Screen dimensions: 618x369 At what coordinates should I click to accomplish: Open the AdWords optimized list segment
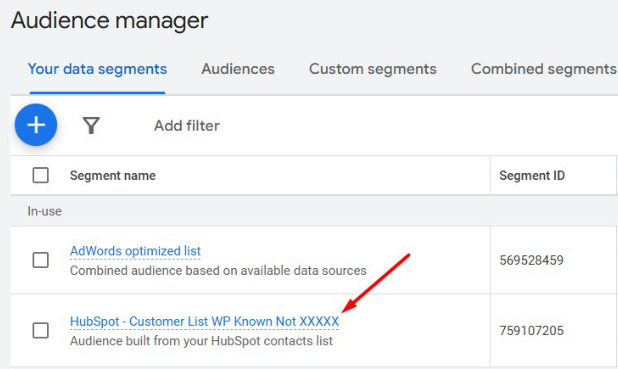[x=135, y=251]
